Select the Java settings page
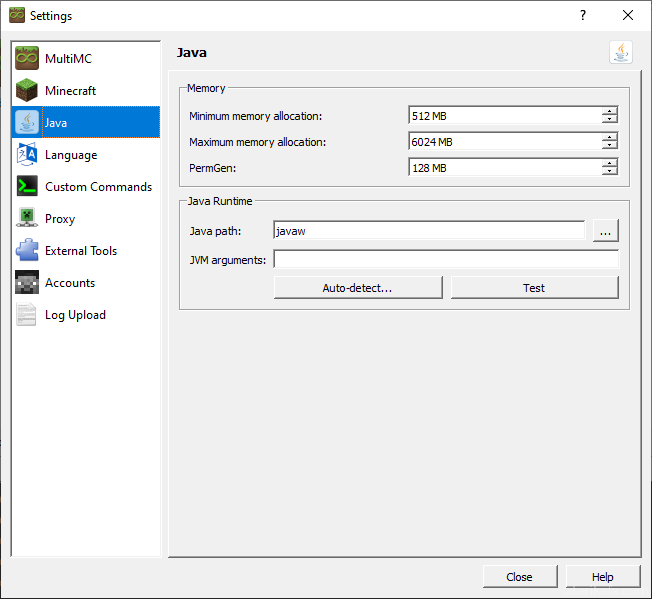Viewport: 652px width, 599px height. coord(86,122)
